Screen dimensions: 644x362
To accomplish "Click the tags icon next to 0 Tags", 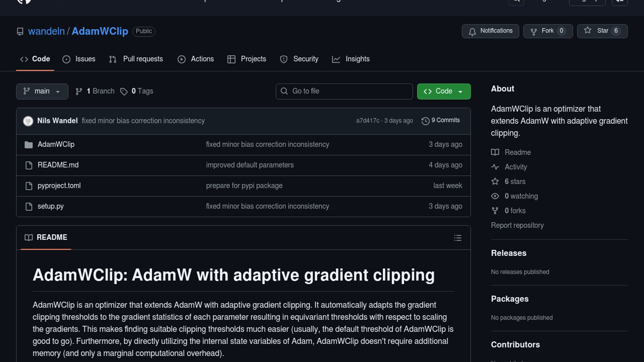I will point(124,92).
